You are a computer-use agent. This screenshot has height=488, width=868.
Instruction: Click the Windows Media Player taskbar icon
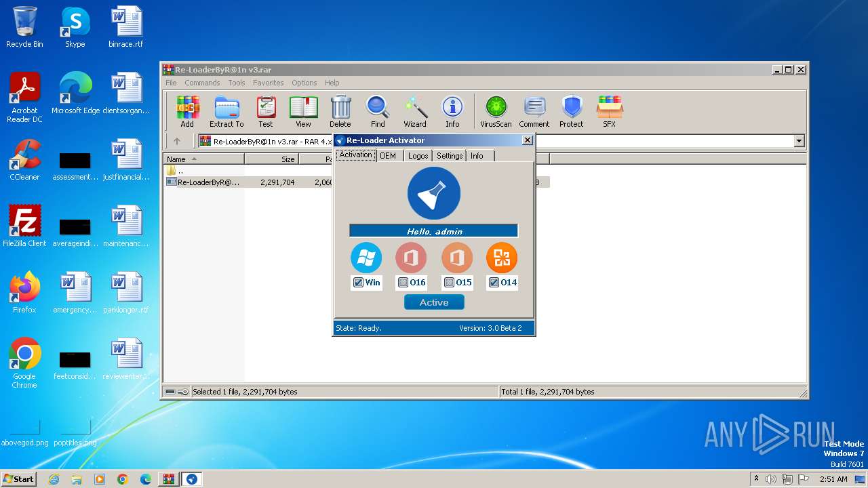tap(100, 479)
